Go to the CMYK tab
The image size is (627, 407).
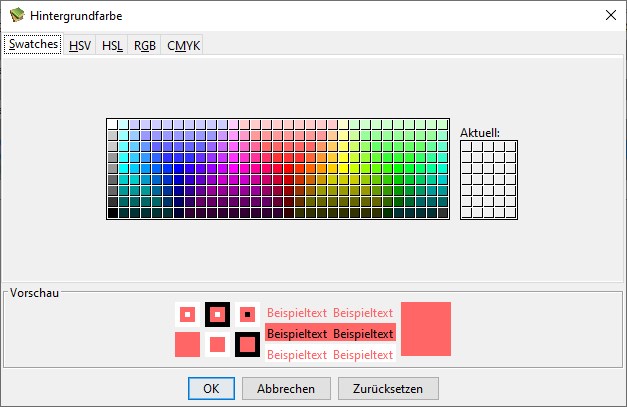click(183, 45)
